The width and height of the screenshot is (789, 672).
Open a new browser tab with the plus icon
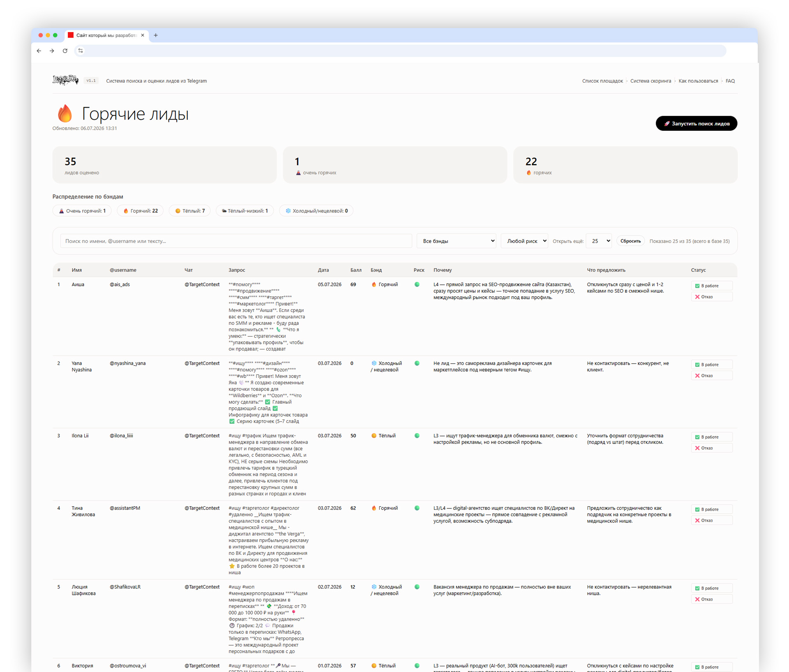[x=156, y=35]
